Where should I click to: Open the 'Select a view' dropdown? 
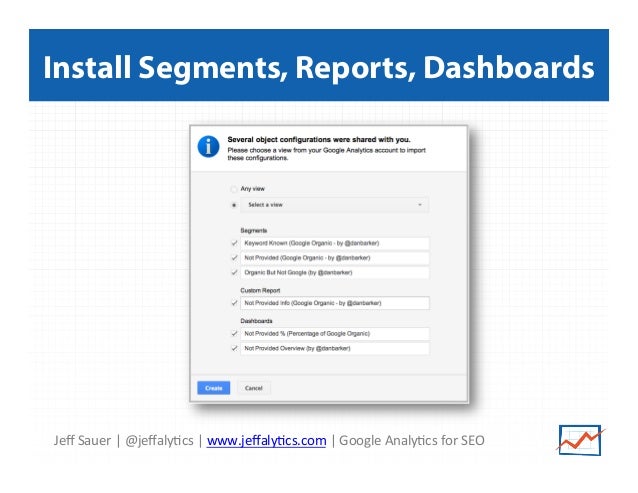tap(334, 205)
